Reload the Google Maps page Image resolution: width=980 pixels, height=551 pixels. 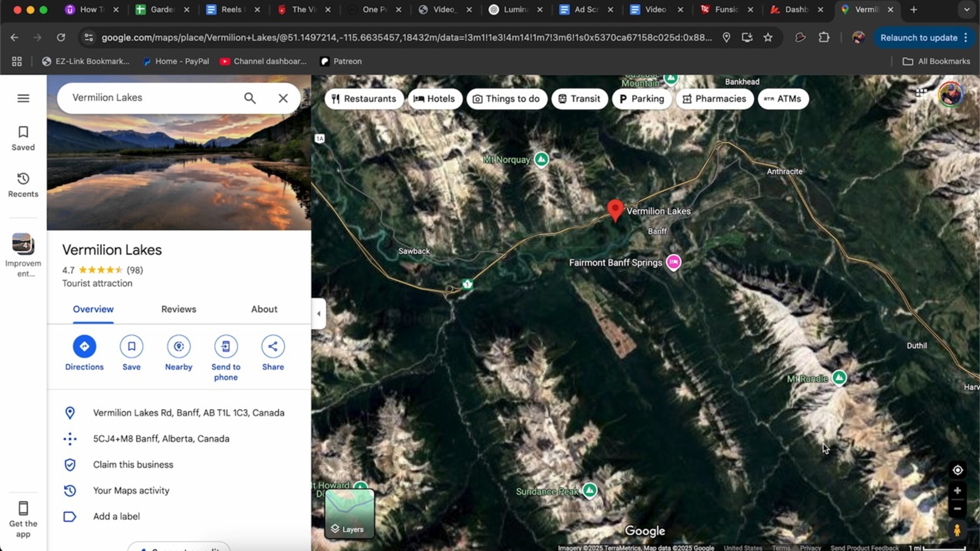[x=61, y=37]
